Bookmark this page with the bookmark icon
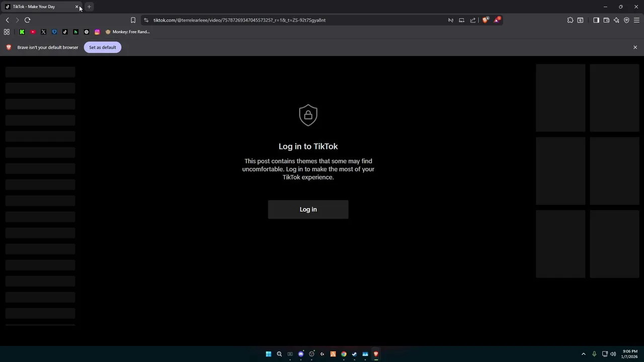 tap(133, 20)
